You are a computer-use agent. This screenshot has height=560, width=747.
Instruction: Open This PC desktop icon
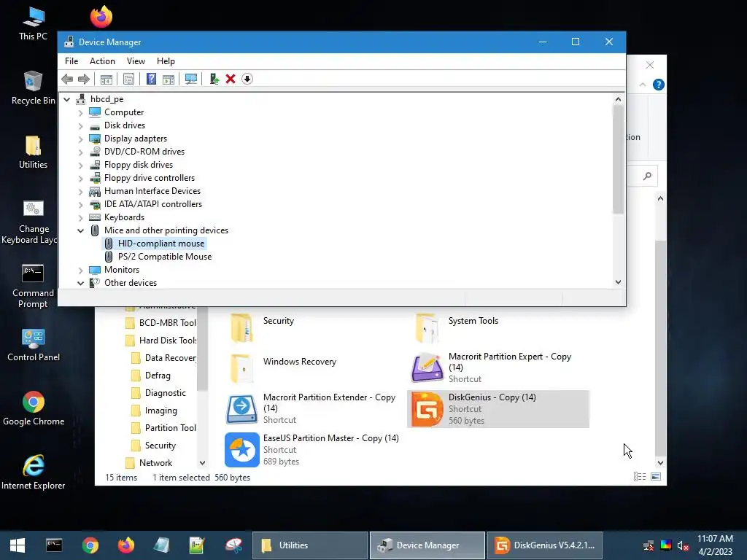point(33,24)
